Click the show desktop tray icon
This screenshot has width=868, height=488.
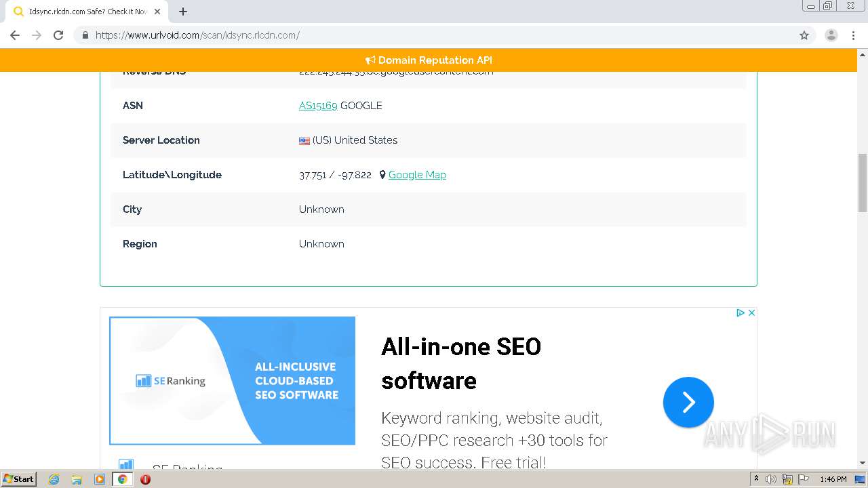pos(861,479)
